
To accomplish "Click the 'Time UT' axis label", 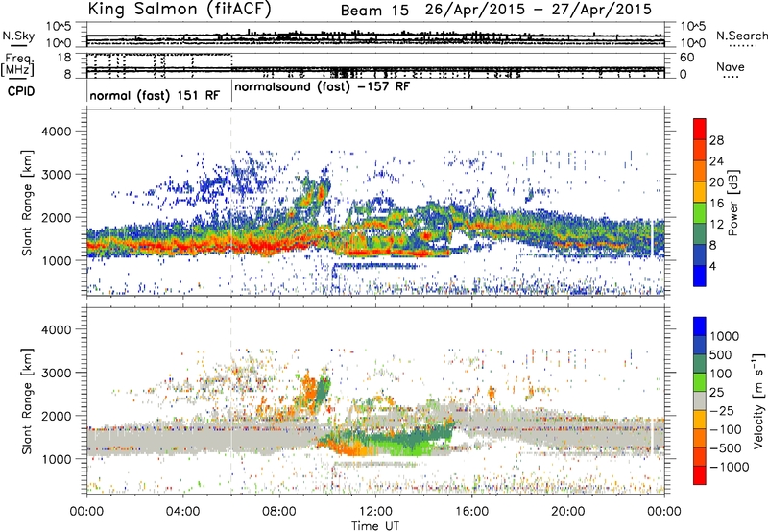I will click(x=375, y=526).
